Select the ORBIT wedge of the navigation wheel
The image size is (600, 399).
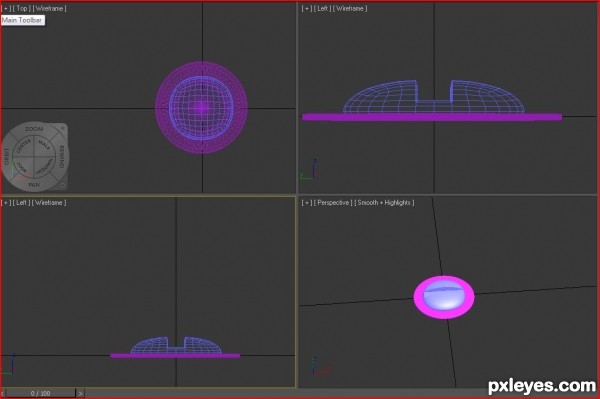[x=7, y=156]
